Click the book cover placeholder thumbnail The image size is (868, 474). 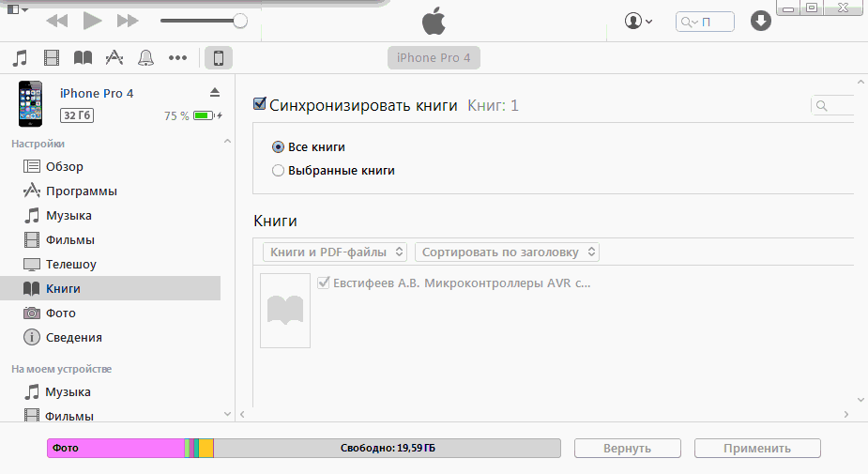pos(285,311)
